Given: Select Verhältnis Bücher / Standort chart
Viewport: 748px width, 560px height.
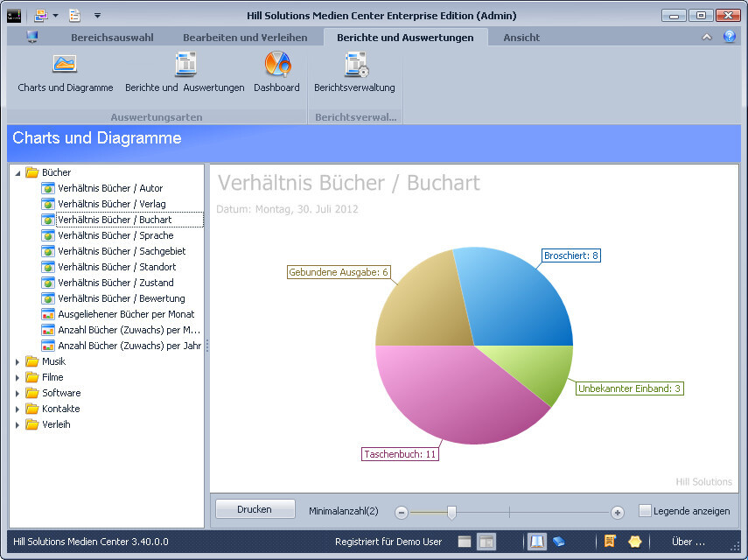Looking at the screenshot, I should coord(117,267).
